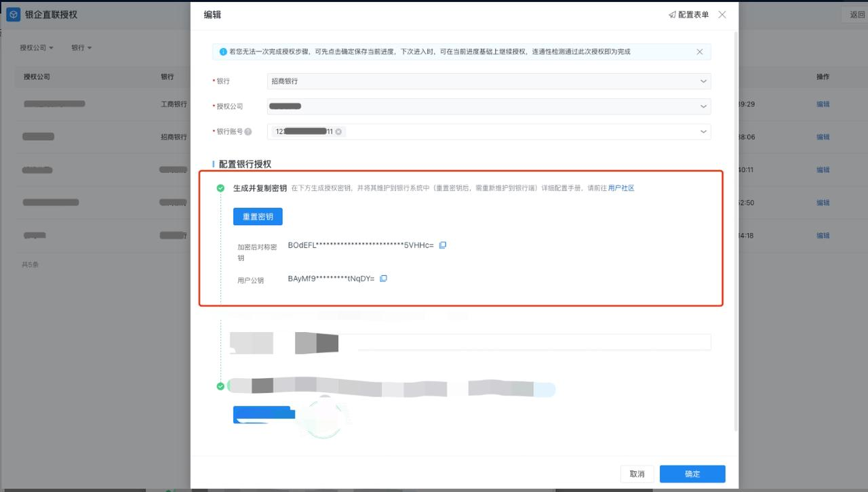Expand the 银行账号 dropdown arrow
Screen dimensions: 868x492
pyautogui.click(x=703, y=131)
